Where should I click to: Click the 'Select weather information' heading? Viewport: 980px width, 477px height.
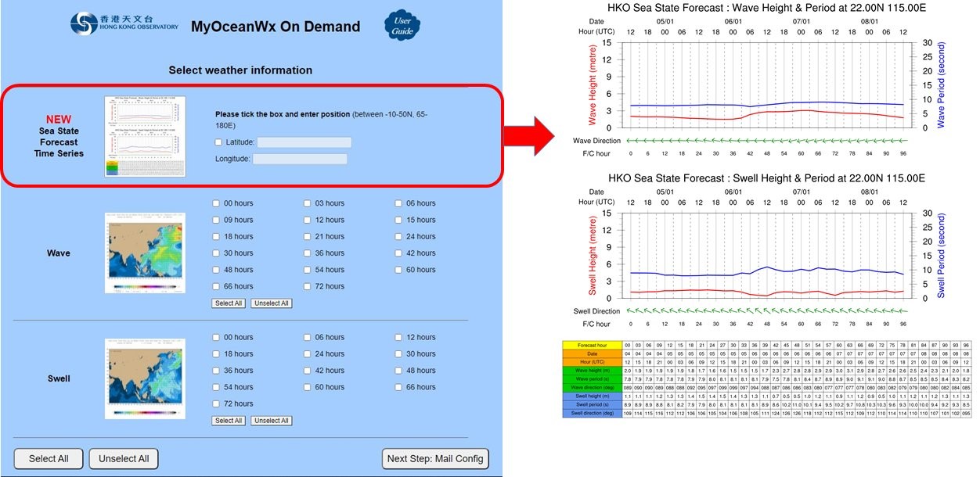tap(240, 70)
